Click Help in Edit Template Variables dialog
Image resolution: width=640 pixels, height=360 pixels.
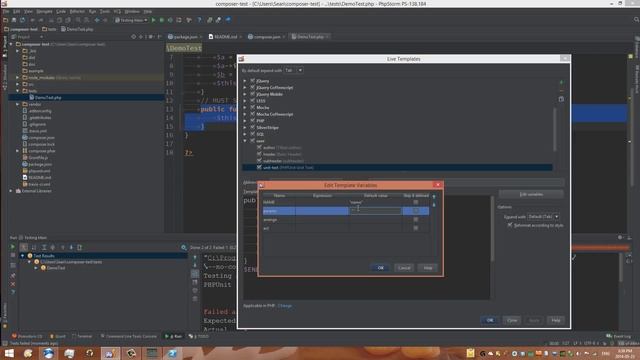click(428, 268)
